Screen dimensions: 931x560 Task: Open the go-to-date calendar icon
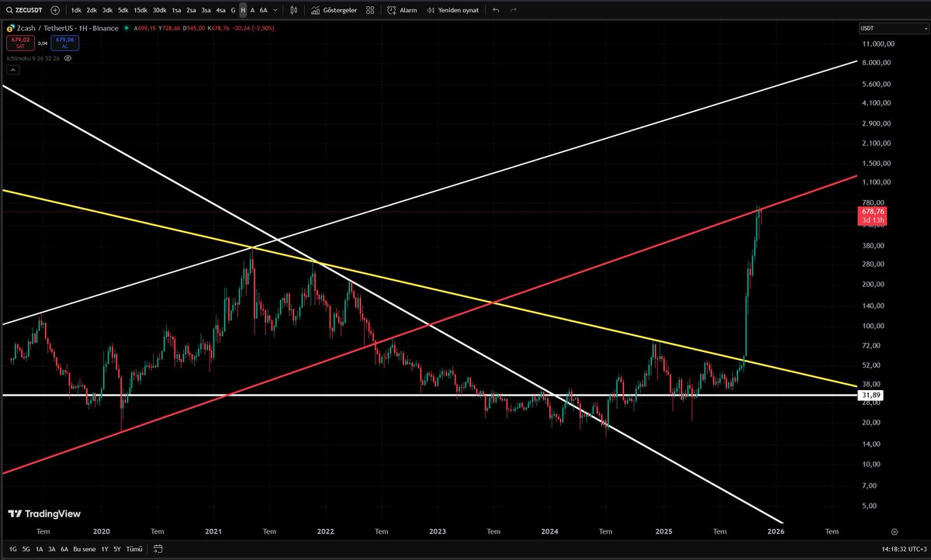(x=157, y=548)
